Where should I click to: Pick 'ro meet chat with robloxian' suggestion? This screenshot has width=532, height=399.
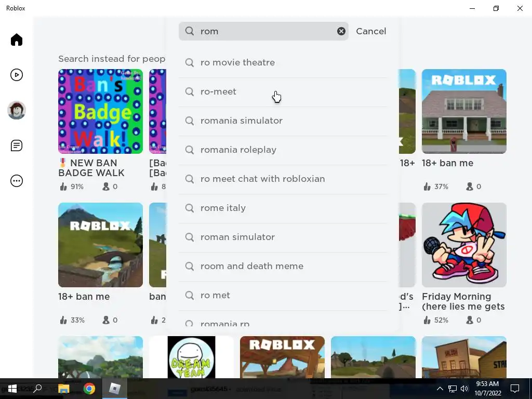click(283, 179)
